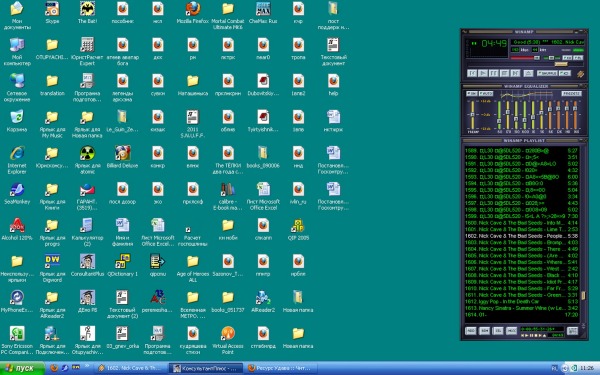Open the books_090006 archive icon
The height and width of the screenshot is (375, 600).
tap(263, 157)
